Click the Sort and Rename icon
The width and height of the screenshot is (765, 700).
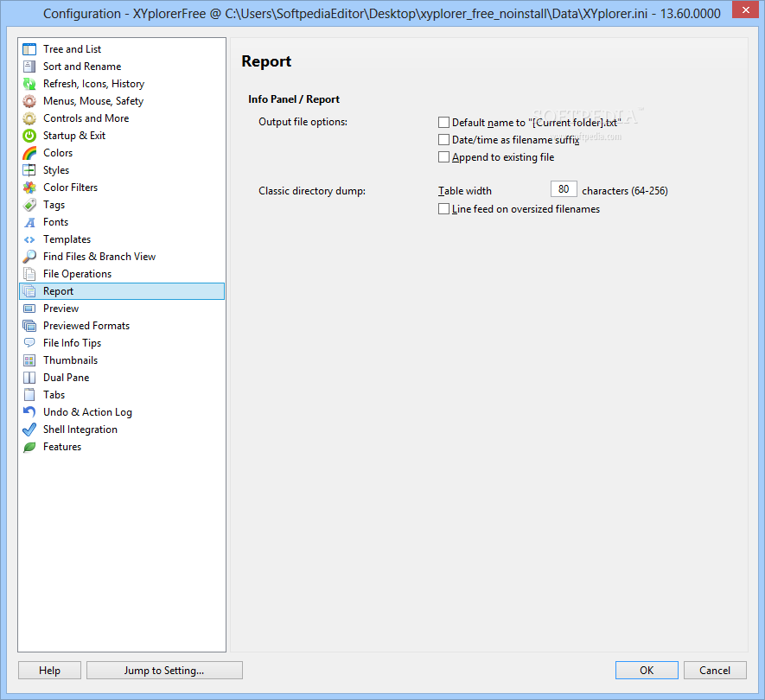coord(29,67)
